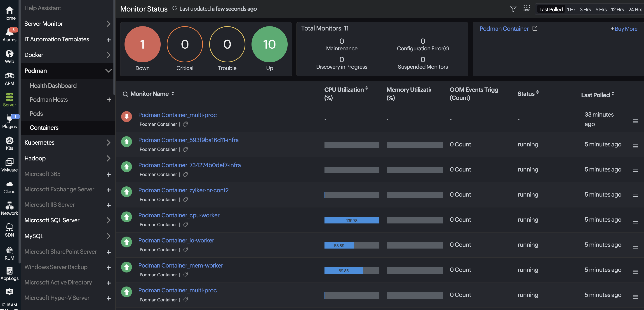Open NOC view icon

click(x=526, y=9)
